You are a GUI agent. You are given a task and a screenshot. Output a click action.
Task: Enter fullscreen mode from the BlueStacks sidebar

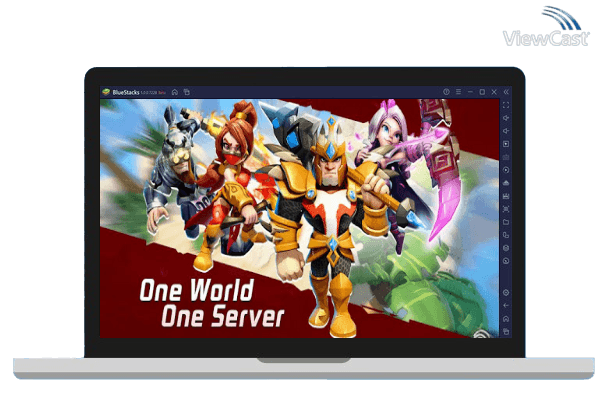[506, 104]
